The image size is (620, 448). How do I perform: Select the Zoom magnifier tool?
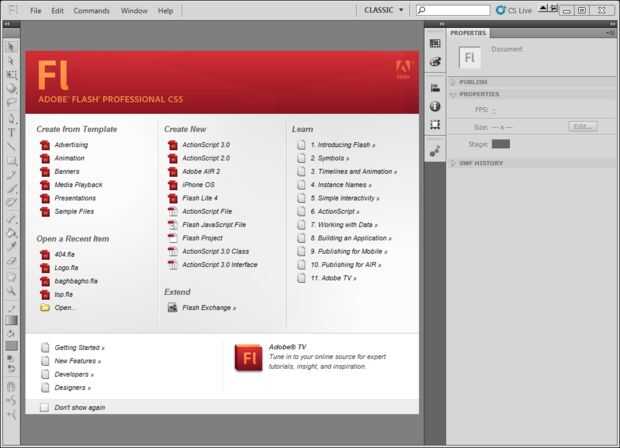pyautogui.click(x=11, y=291)
